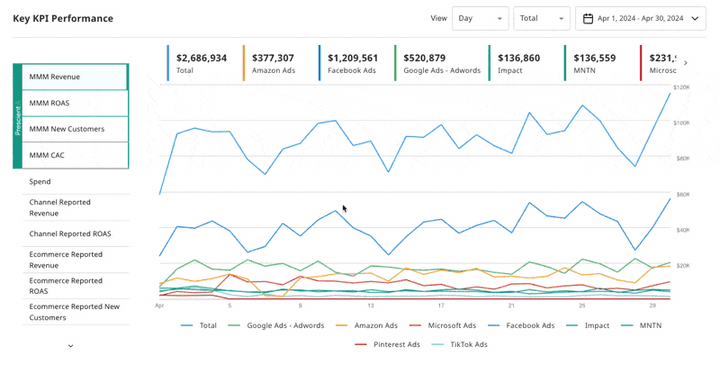Viewport: 720px width, 383px height.
Task: Expand more metrics with bottom chevron
Action: pyautogui.click(x=71, y=346)
